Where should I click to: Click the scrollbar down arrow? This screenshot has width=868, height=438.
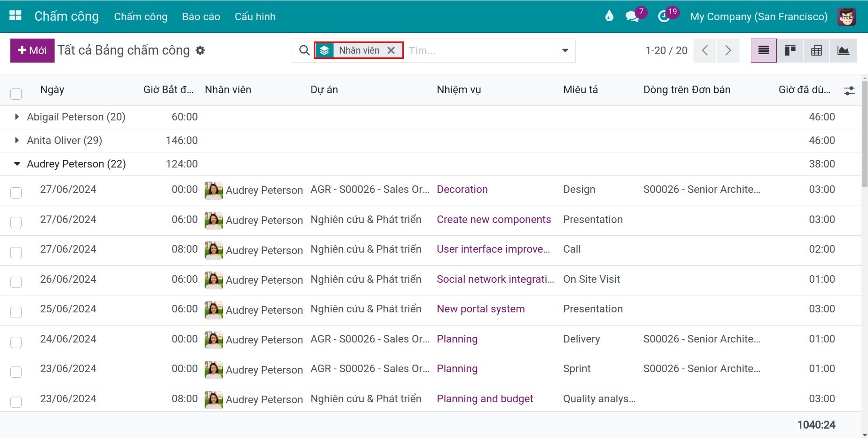[x=865, y=435]
